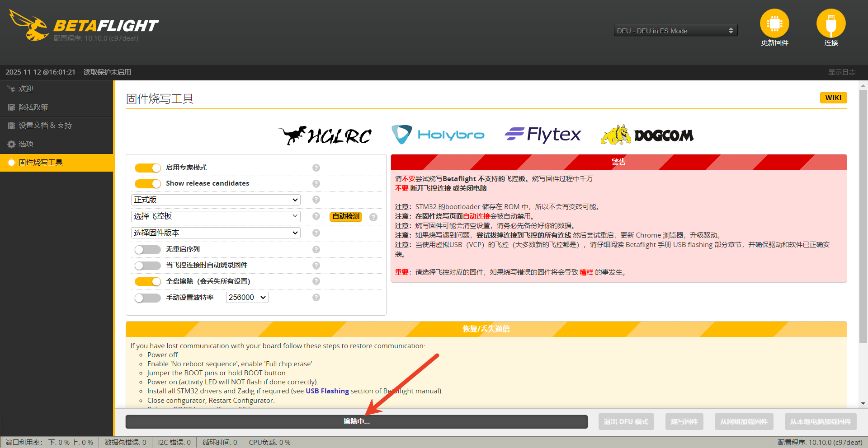Open the baud rate 256000 dropdown
The height and width of the screenshot is (448, 868).
click(x=247, y=298)
